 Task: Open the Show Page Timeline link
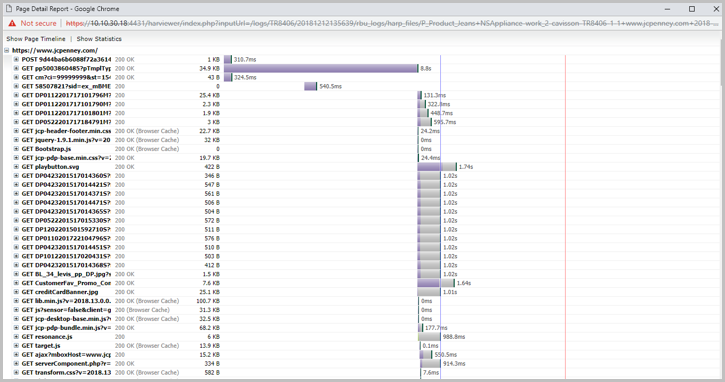[x=36, y=39]
